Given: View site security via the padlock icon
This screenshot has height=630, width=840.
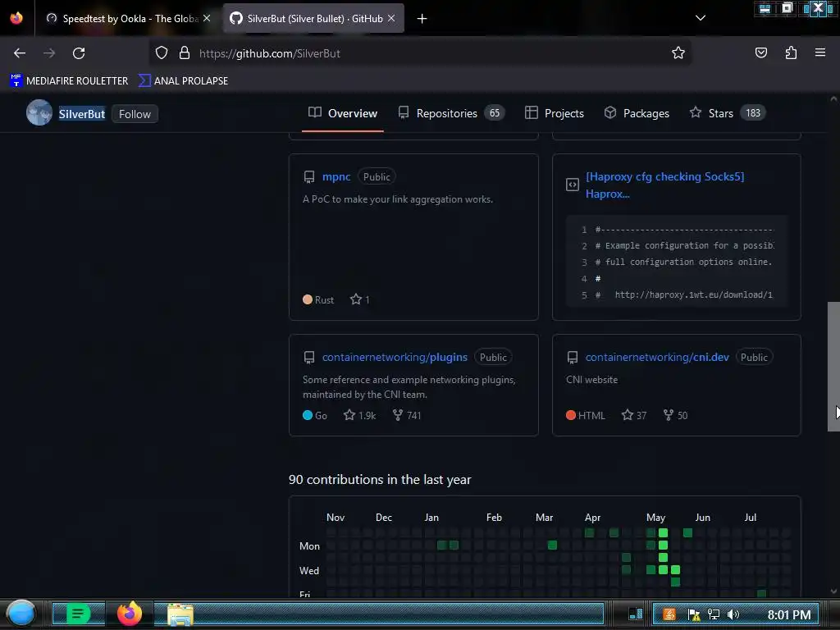Looking at the screenshot, I should tap(185, 53).
